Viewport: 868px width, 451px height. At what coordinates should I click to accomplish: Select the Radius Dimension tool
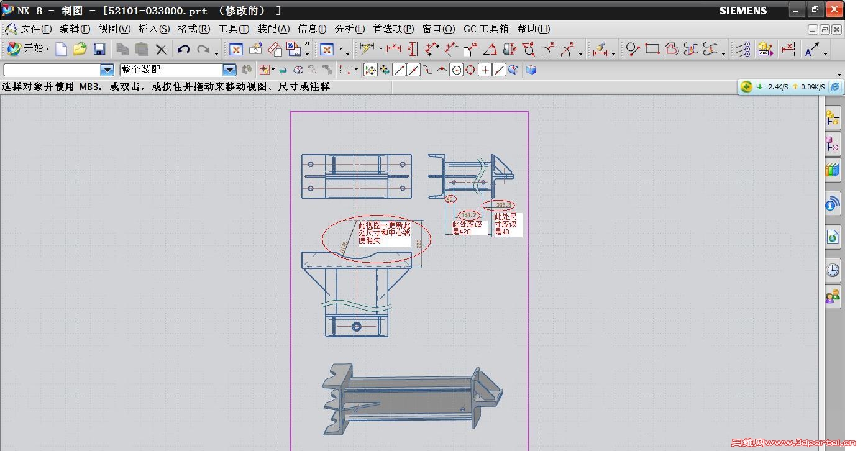click(548, 49)
